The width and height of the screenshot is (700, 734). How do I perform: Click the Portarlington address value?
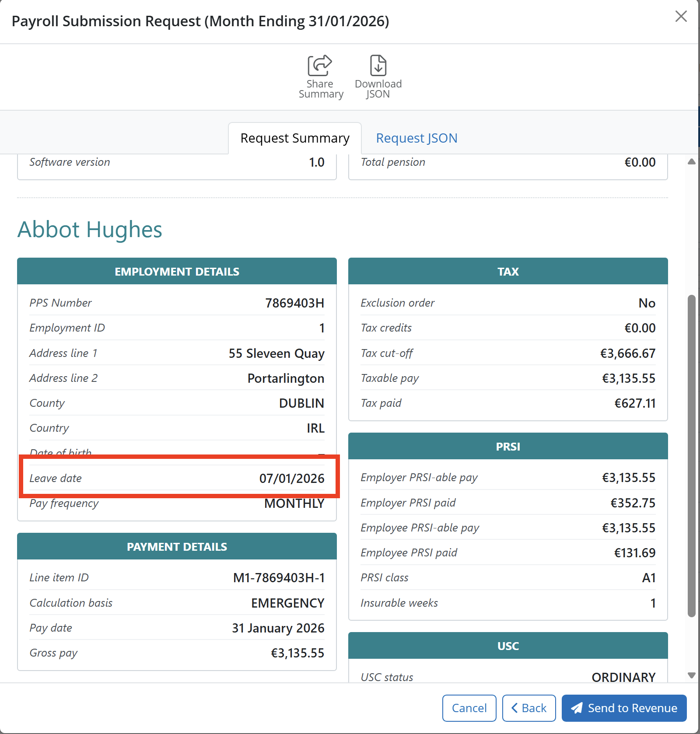click(286, 378)
